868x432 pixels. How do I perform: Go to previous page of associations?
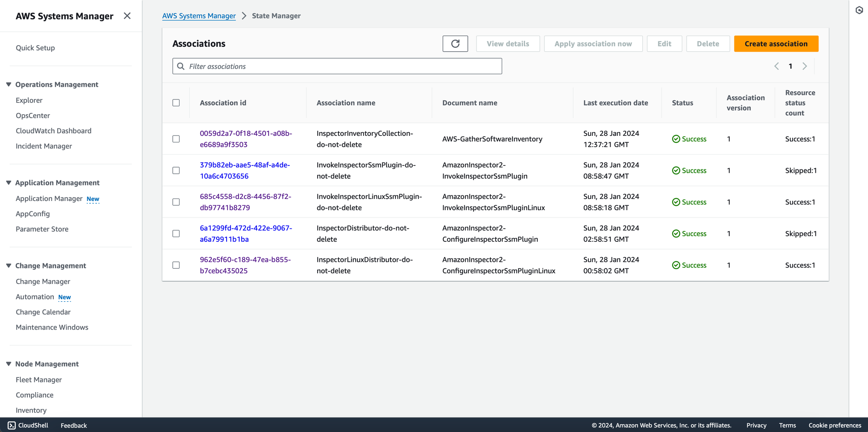tap(776, 66)
